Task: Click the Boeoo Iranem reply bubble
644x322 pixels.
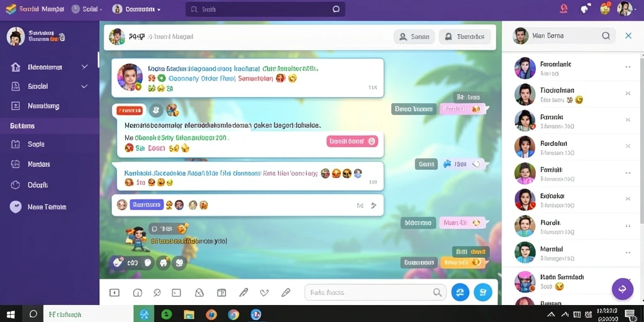Action: 413,109
